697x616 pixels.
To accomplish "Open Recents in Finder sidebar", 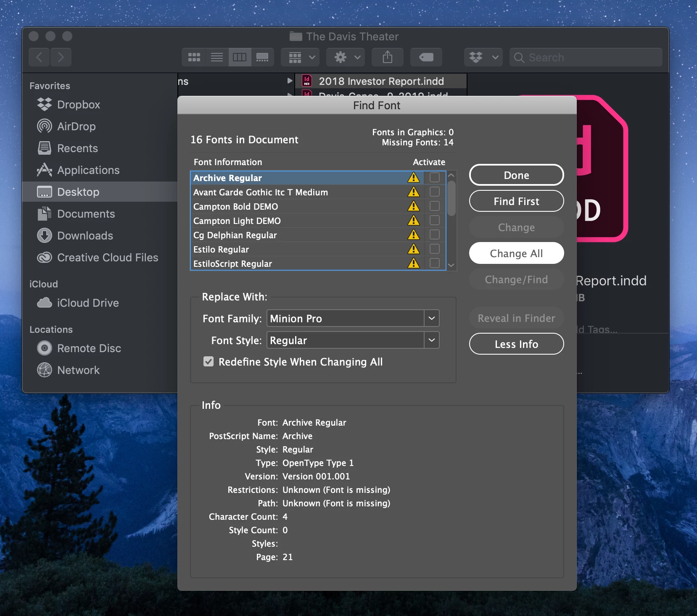I will (x=100, y=148).
